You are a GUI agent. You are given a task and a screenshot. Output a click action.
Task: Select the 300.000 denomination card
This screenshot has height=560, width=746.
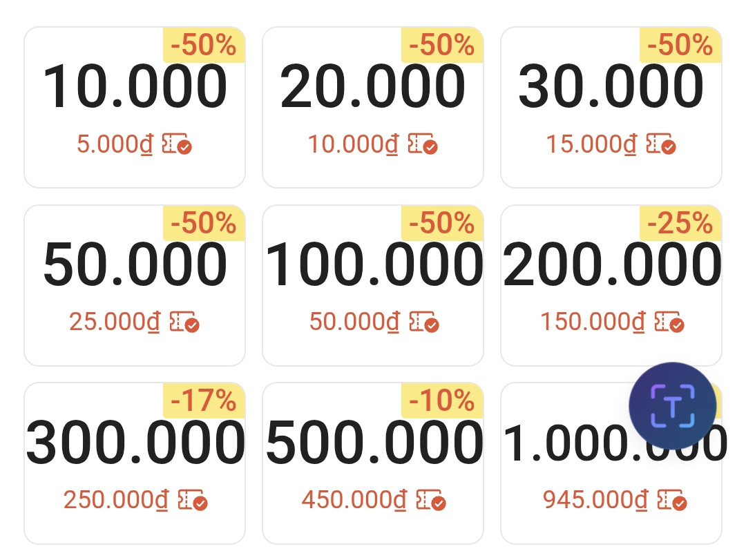click(135, 463)
